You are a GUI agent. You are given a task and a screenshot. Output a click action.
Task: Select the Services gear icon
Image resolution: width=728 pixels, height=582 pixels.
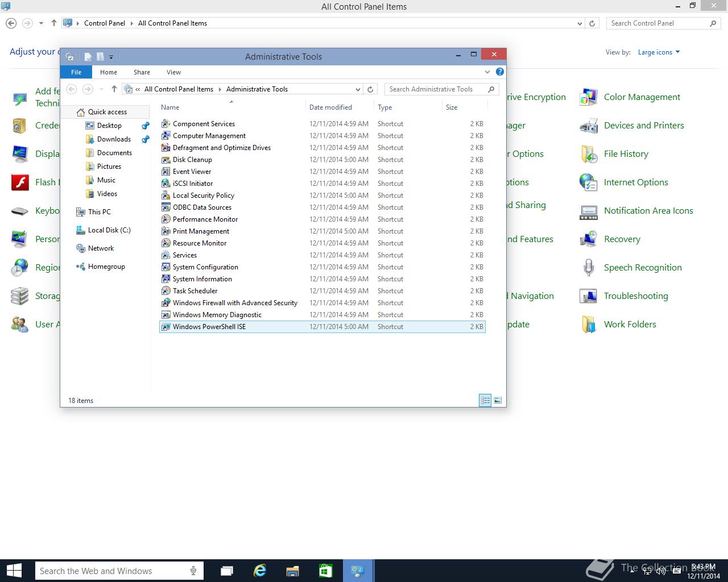(166, 255)
